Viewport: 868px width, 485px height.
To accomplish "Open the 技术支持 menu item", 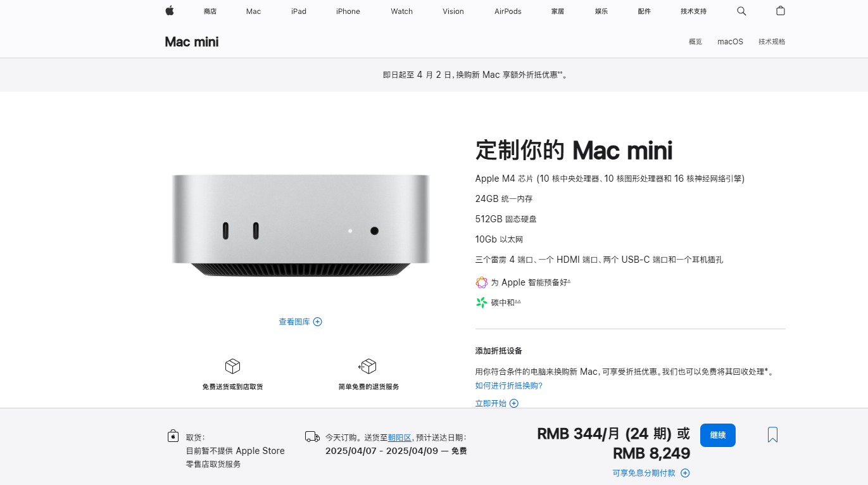I will pos(693,11).
